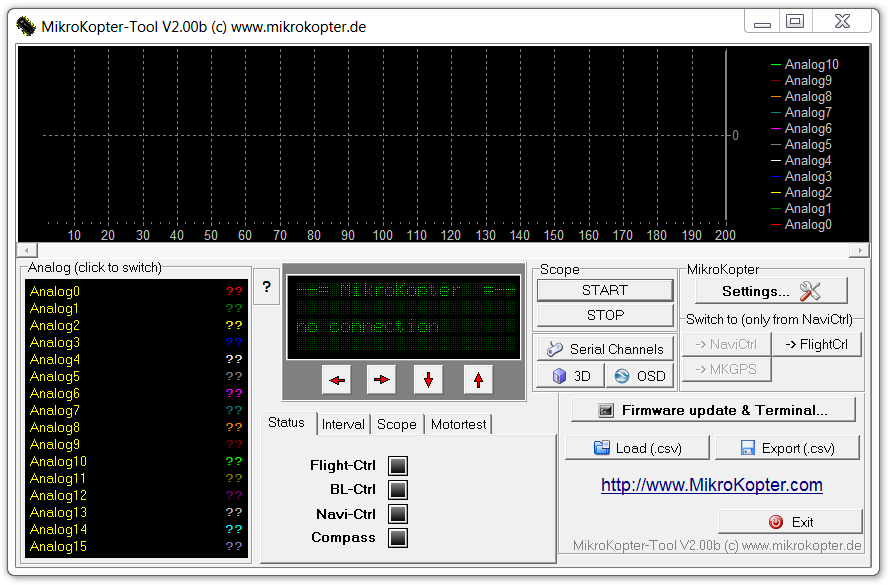Open Firmware update & Terminal

713,410
